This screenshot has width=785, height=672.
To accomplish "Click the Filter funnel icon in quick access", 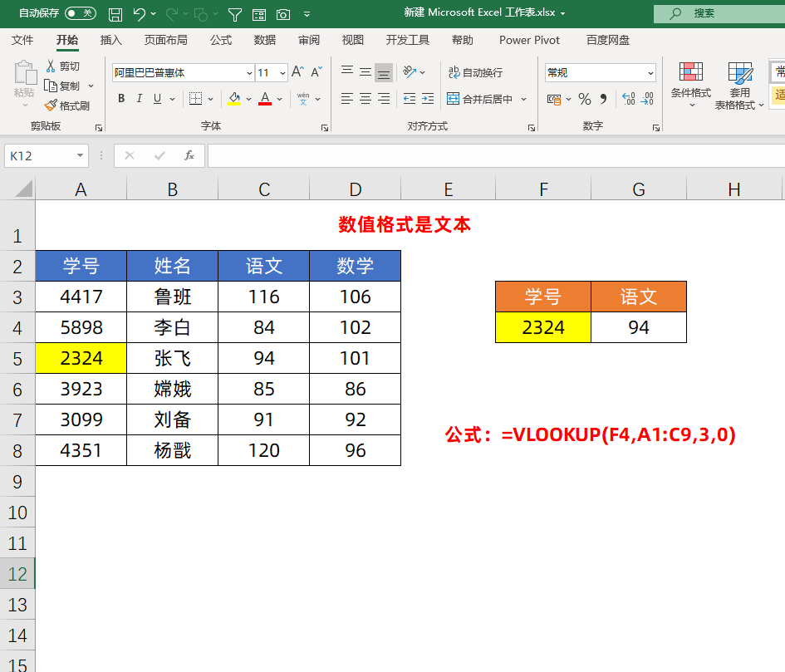I will click(x=235, y=14).
